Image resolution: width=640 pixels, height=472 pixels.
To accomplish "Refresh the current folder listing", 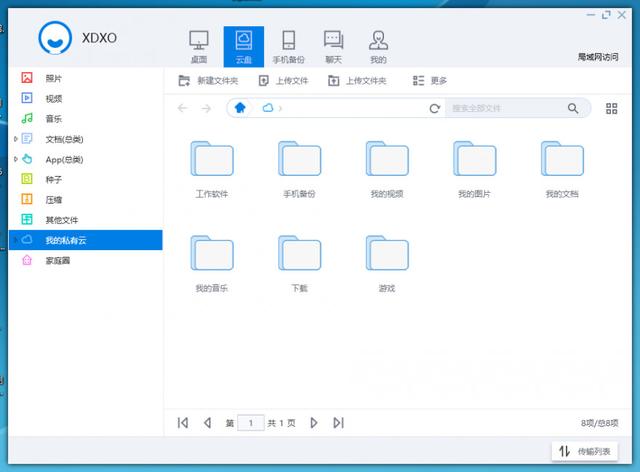I will pos(435,108).
